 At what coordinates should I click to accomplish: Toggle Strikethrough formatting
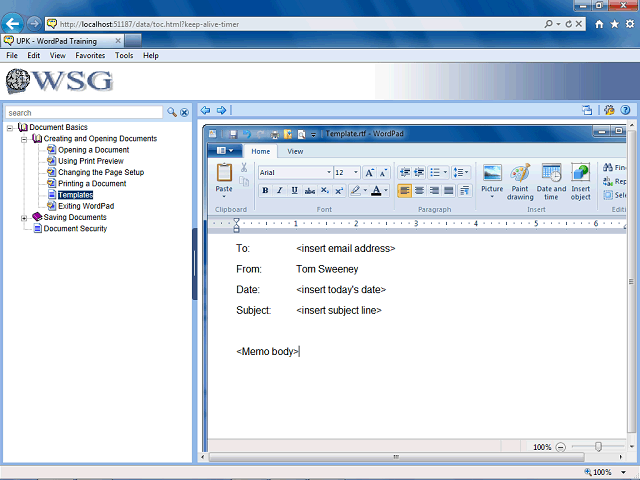pos(310,191)
